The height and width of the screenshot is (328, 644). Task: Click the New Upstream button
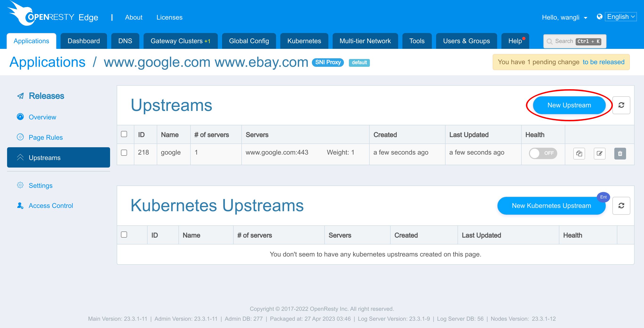click(569, 105)
